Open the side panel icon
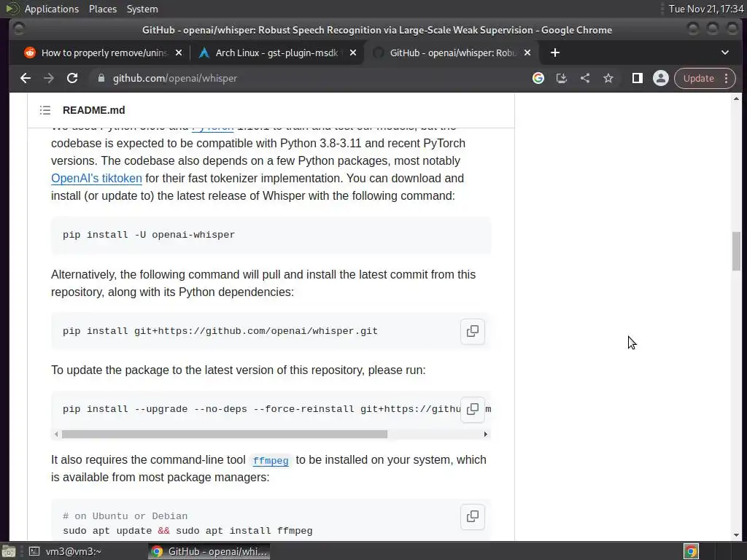Screen dimensions: 747x560 638,78
